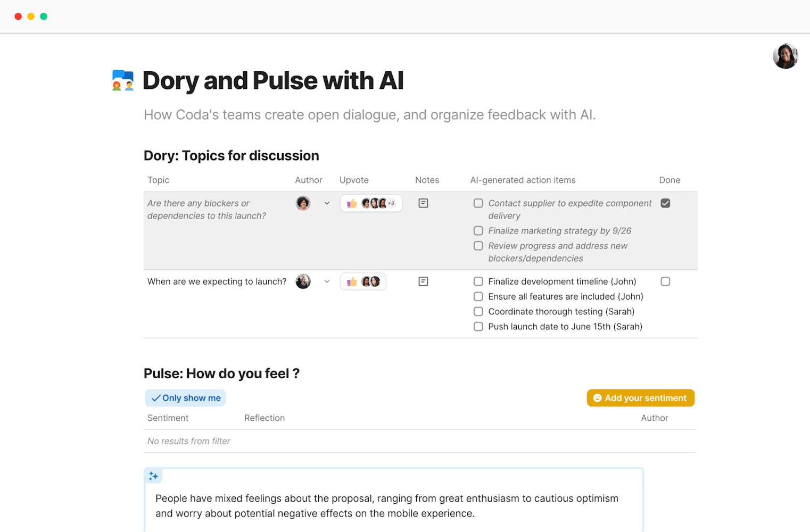Click the thumbs-up upvote icon for launch topic
Screen dimensions: 810x532
click(352, 281)
